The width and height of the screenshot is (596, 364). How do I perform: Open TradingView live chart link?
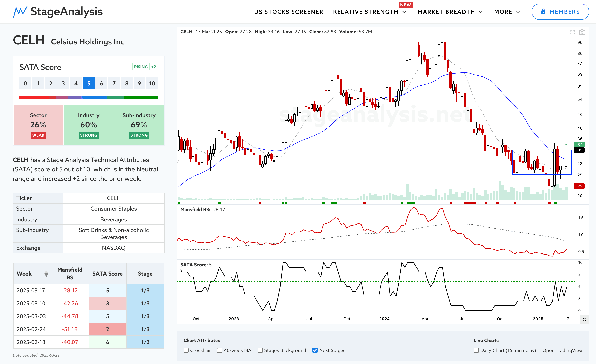pos(562,350)
